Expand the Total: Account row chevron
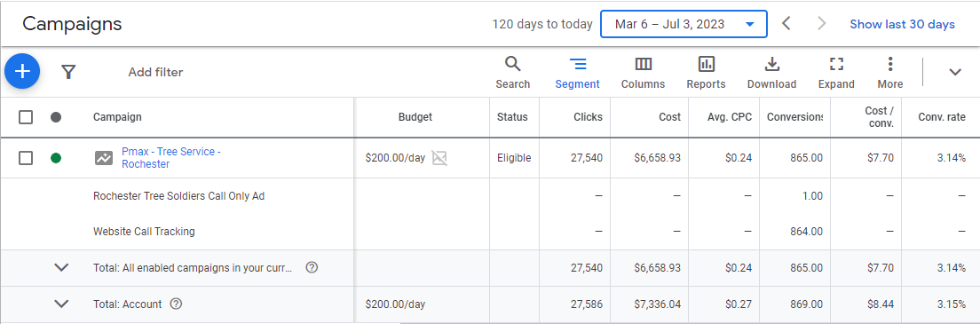Viewport: 980px width, 324px height. coord(61,304)
